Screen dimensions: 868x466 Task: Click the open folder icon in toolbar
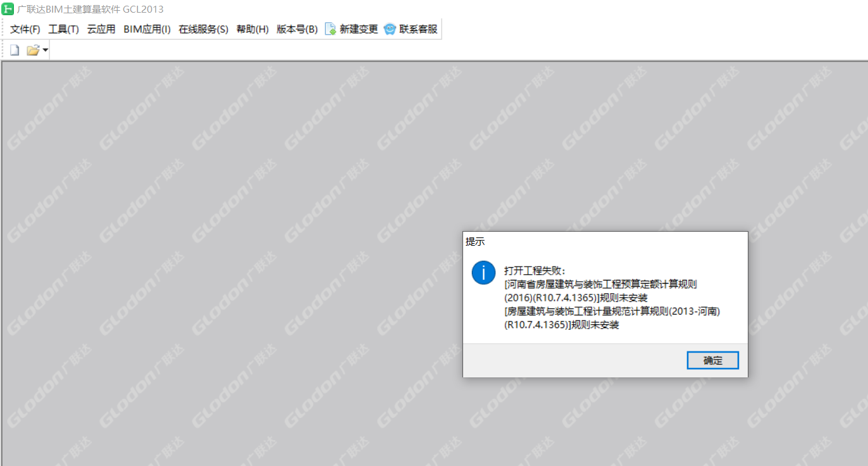click(x=33, y=50)
